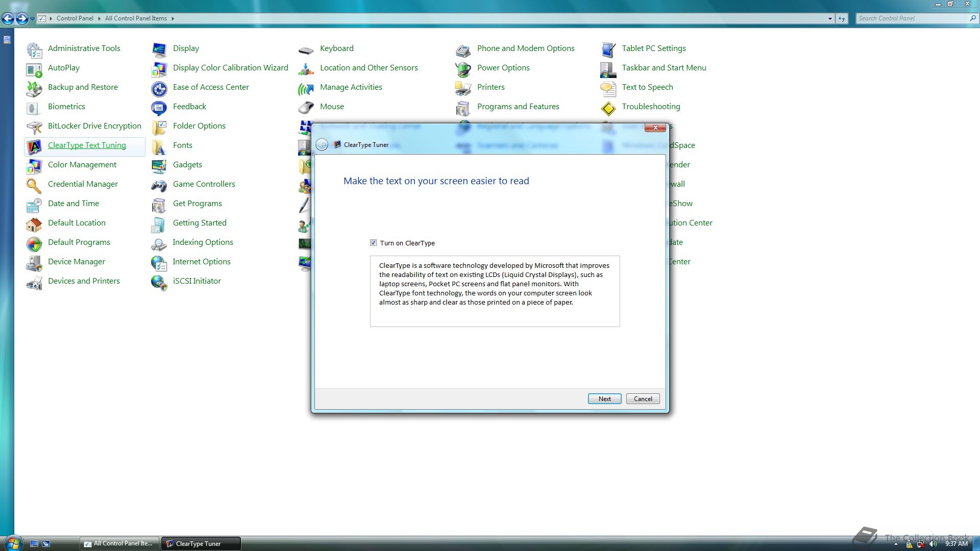This screenshot has width=980, height=551.
Task: Open the Phone and Modem Options link
Action: (526, 48)
